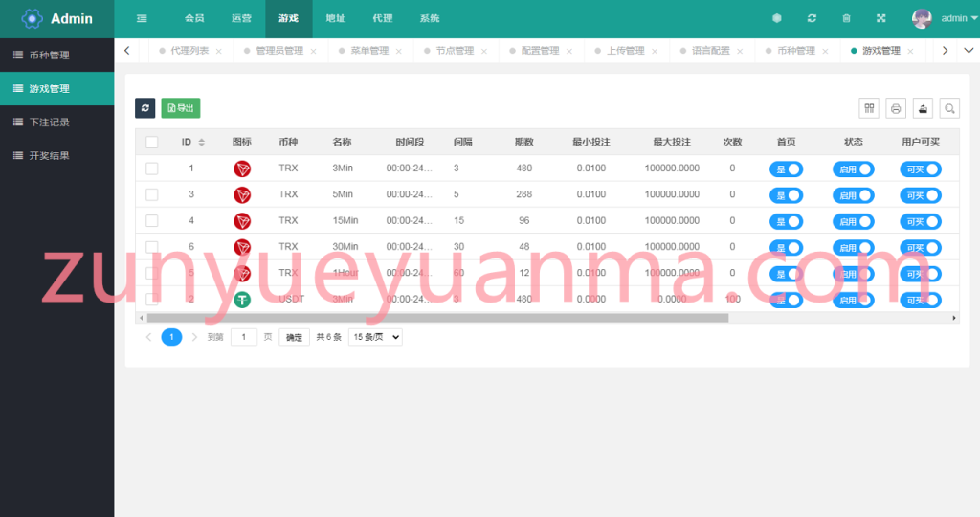Toggle fullscreen using header expand icon
Screen dimensions: 980x517
pyautogui.click(x=881, y=18)
